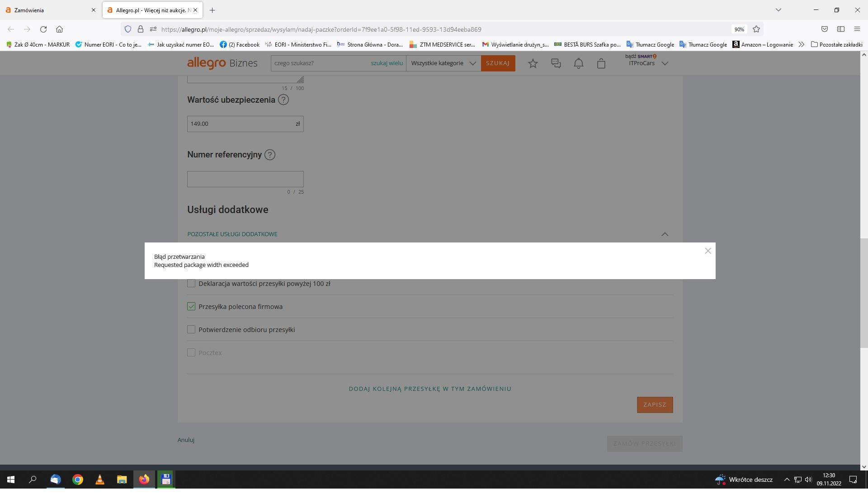Viewport: 868px width, 494px height.
Task: Open favorites star icon in Allegro header
Action: point(533,64)
